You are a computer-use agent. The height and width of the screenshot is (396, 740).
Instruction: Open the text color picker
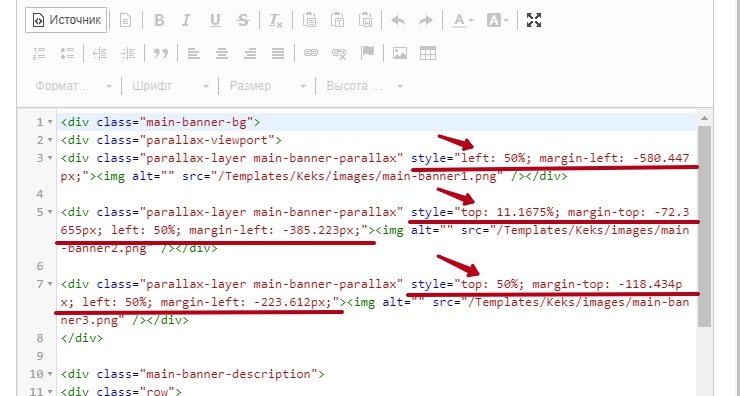(x=462, y=20)
